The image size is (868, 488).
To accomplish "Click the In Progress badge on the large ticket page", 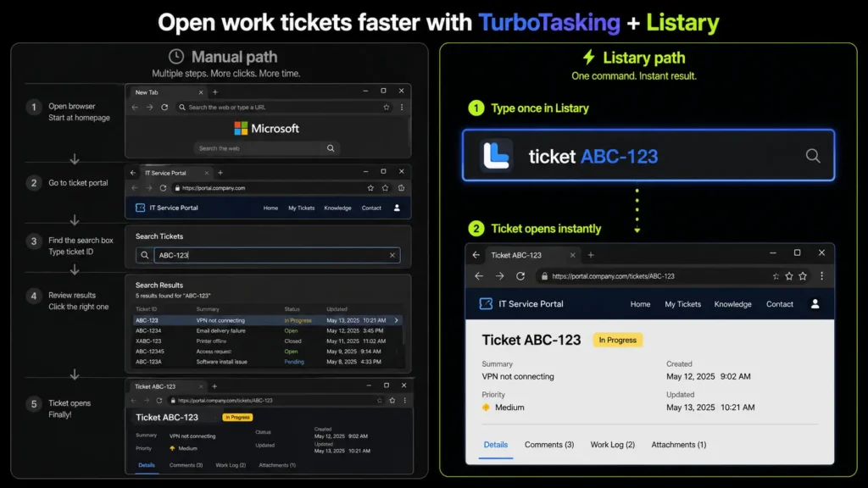I will [617, 340].
